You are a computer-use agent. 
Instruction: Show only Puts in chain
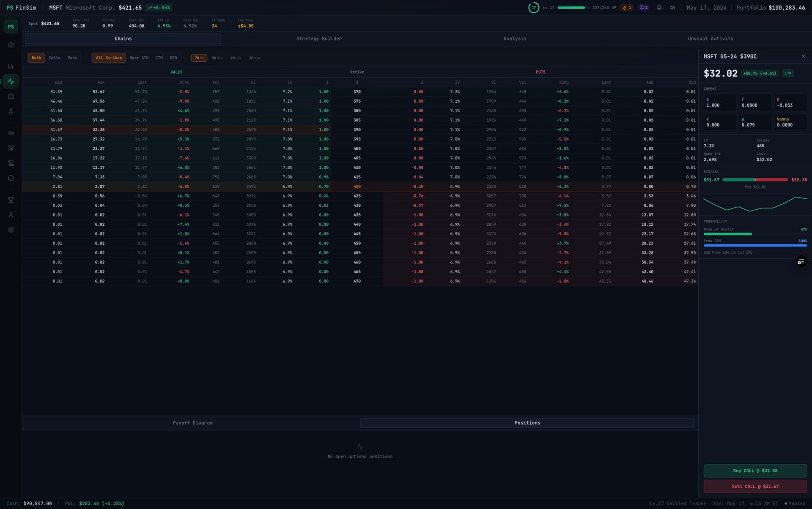[72, 58]
